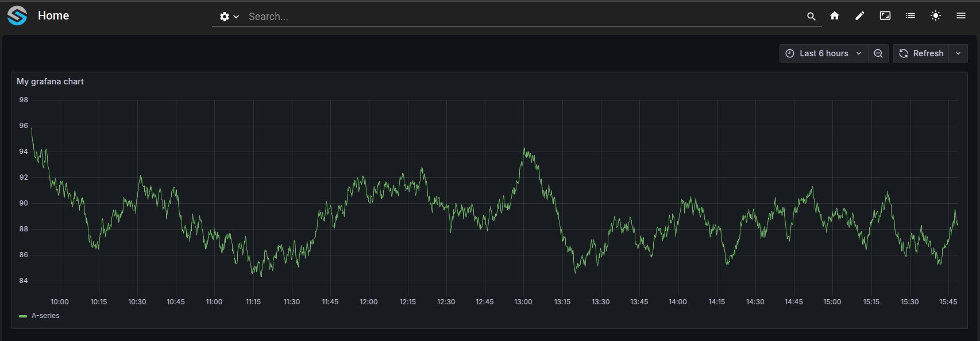
Task: Toggle kiosk view with the screen icon
Action: 885,15
